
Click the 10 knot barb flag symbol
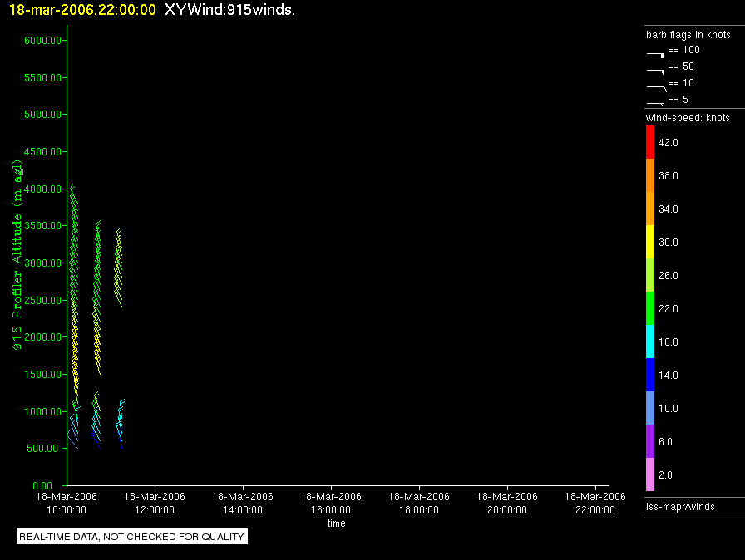657,88
